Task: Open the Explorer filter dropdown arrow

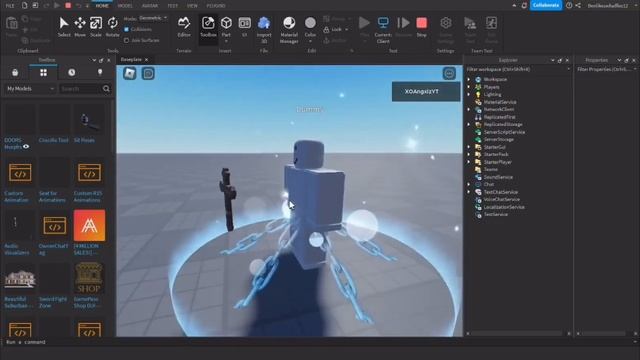Action: tap(568, 69)
